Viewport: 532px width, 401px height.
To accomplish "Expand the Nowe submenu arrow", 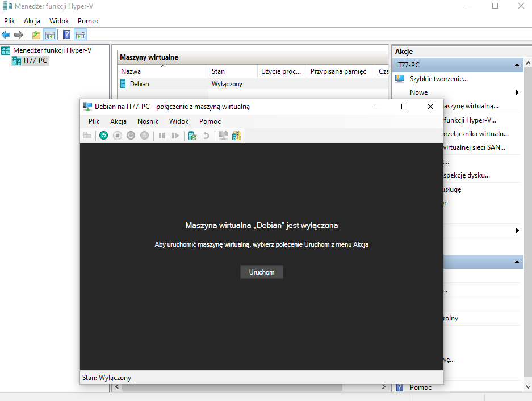I will pyautogui.click(x=517, y=92).
